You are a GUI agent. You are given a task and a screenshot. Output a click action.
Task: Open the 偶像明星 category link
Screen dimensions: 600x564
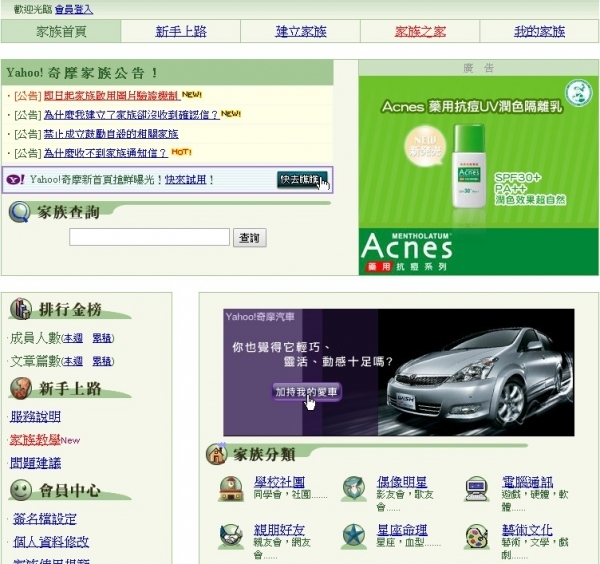402,482
